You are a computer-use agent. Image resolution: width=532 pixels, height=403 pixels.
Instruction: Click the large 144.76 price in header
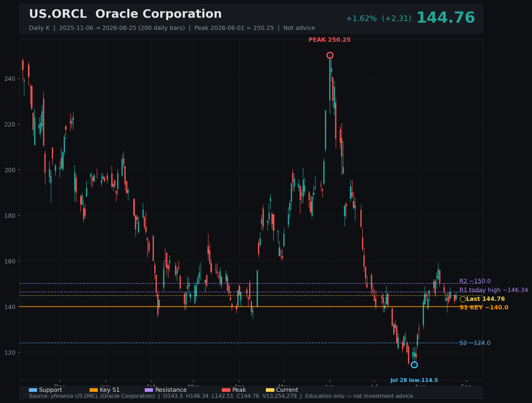[x=446, y=18]
